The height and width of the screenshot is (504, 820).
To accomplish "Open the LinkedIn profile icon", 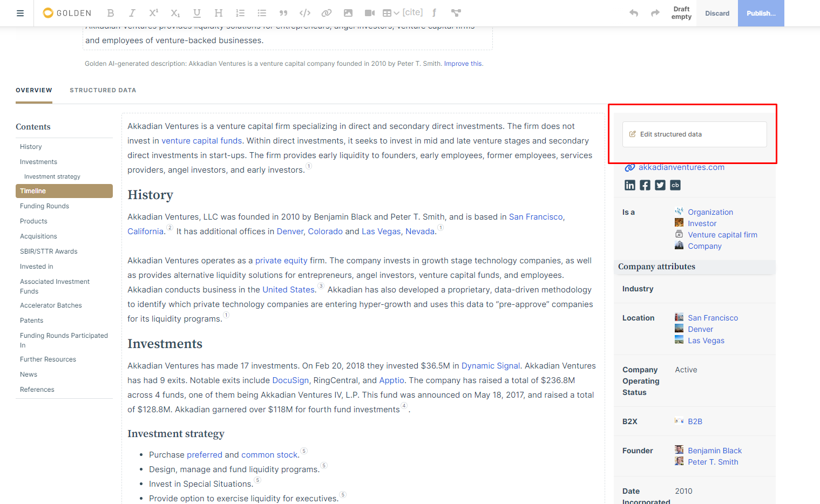I will (x=630, y=186).
